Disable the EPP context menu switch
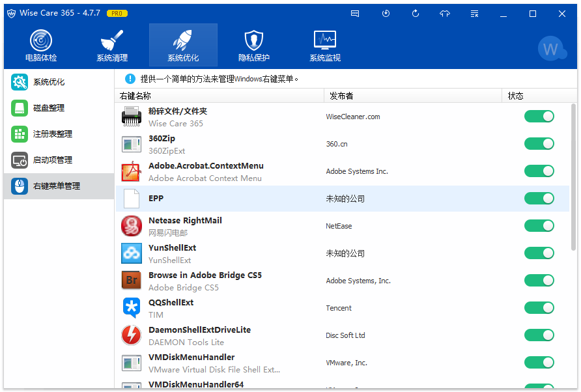 tap(539, 198)
